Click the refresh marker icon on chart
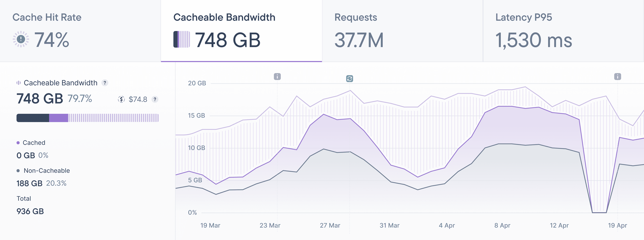The image size is (644, 240). (x=349, y=79)
